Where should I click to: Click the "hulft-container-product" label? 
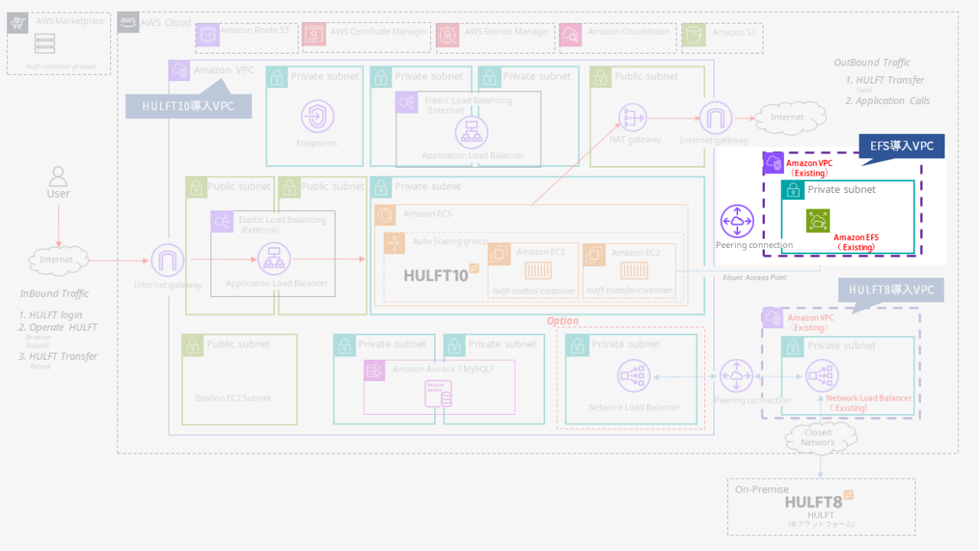(x=61, y=66)
